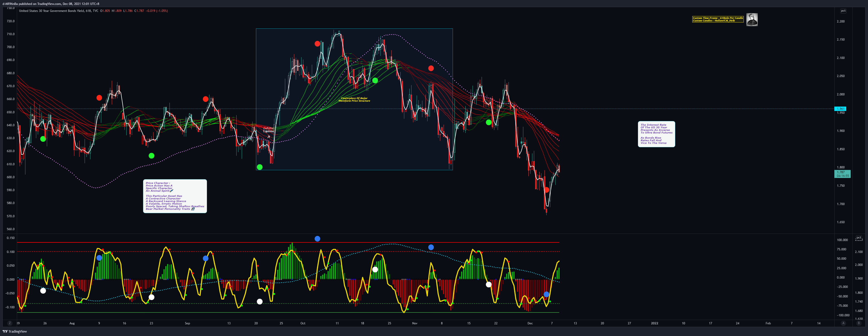Click 2.200 on the right price axis
This screenshot has height=336, width=868.
[841, 21]
